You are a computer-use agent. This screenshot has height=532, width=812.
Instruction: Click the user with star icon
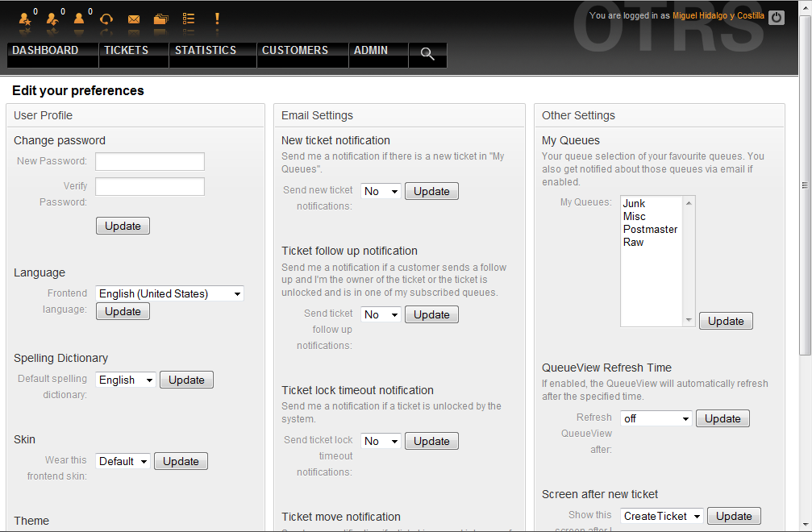(25, 19)
